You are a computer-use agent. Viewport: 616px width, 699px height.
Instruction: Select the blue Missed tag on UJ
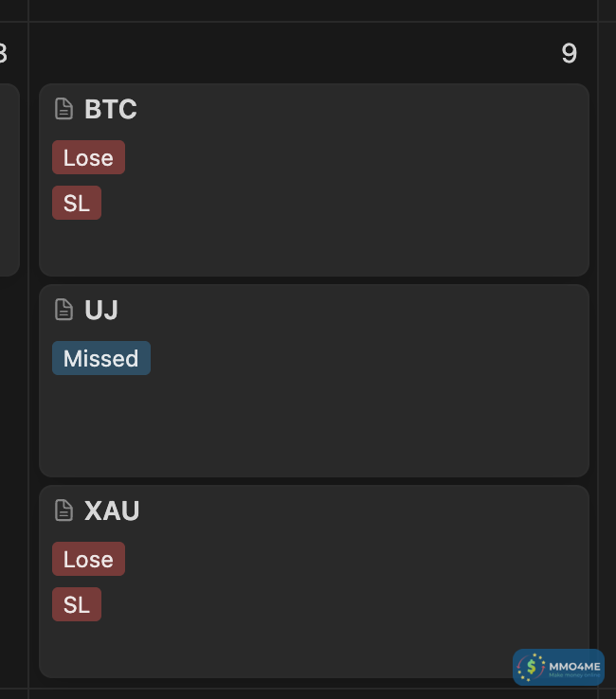point(101,359)
